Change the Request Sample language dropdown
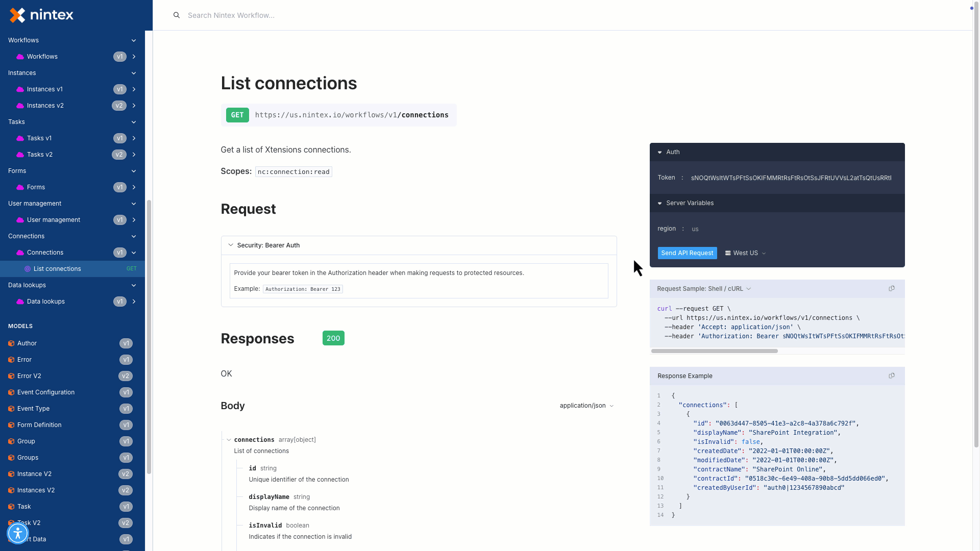This screenshot has height=551, width=980. coord(704,289)
